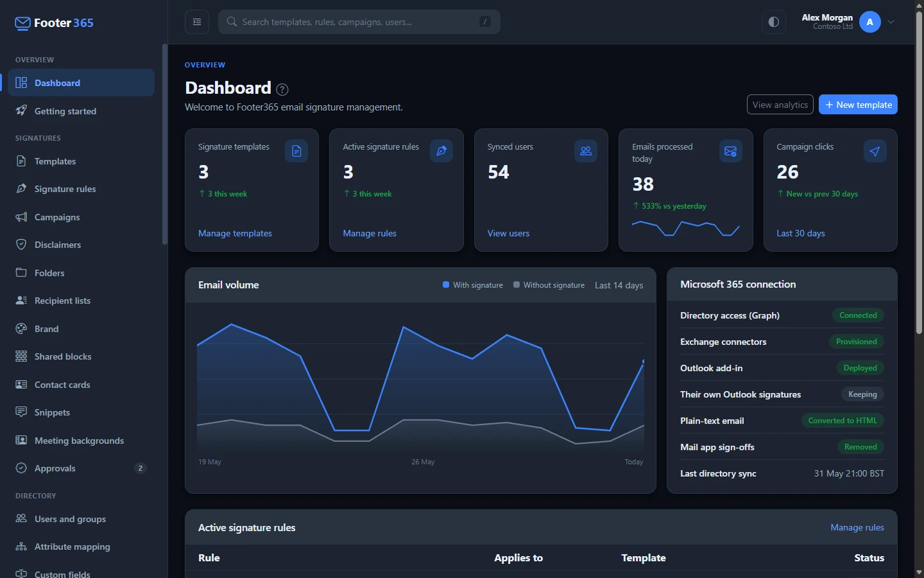Image resolution: width=924 pixels, height=578 pixels.
Task: Click the Brand palette icon
Action: (x=21, y=328)
